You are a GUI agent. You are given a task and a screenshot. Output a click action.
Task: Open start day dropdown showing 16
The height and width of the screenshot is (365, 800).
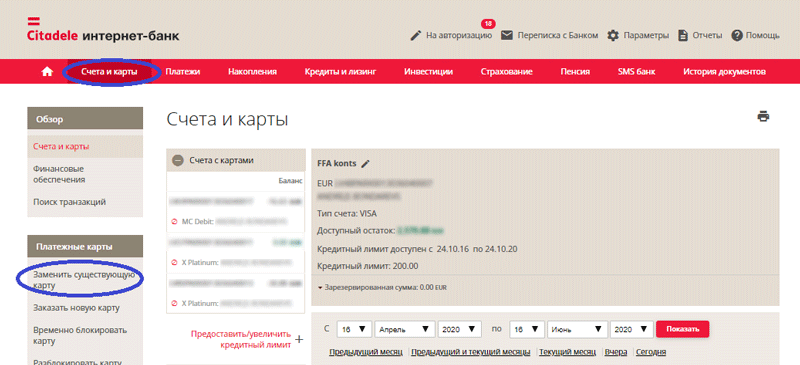tap(354, 329)
